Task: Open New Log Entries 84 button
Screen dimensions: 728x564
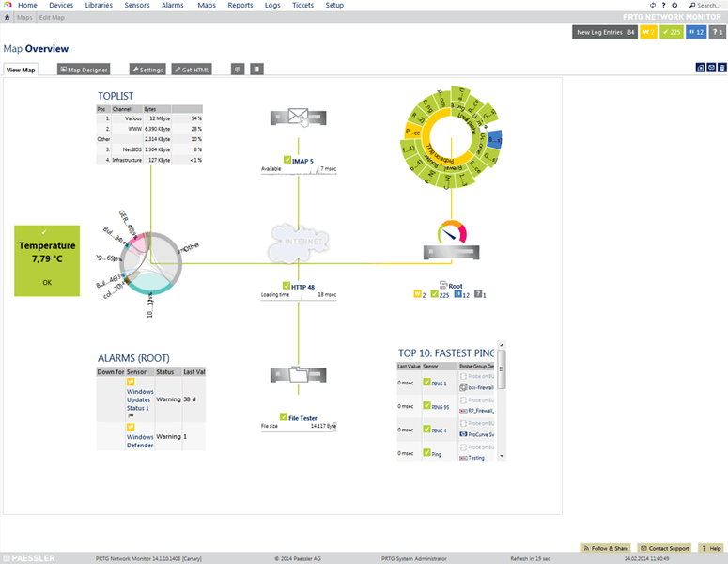Action: tap(604, 32)
